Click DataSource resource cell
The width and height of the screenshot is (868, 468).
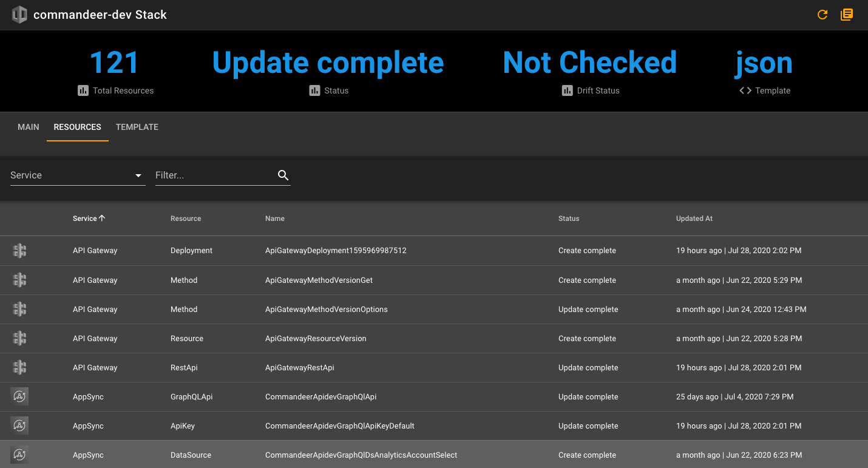(191, 455)
